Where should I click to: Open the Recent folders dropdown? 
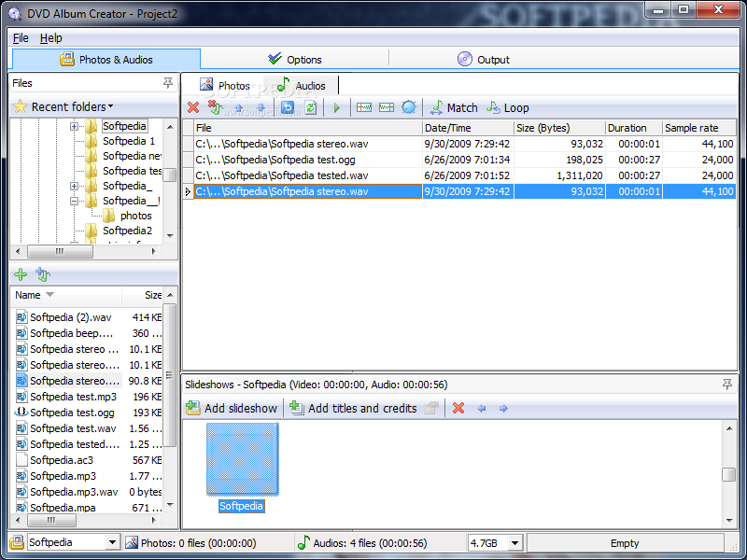[72, 106]
